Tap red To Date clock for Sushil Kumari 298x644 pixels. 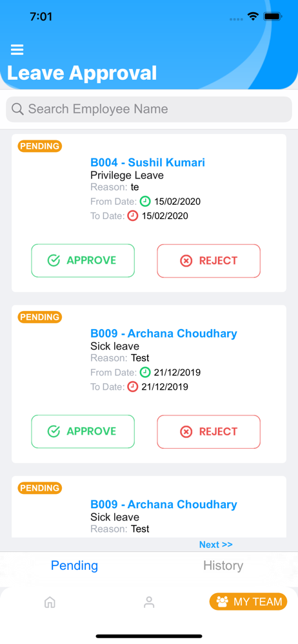point(132,216)
